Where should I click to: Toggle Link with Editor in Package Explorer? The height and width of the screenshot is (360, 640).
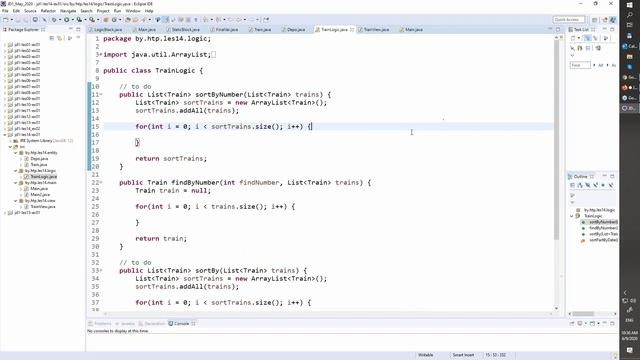[x=60, y=38]
